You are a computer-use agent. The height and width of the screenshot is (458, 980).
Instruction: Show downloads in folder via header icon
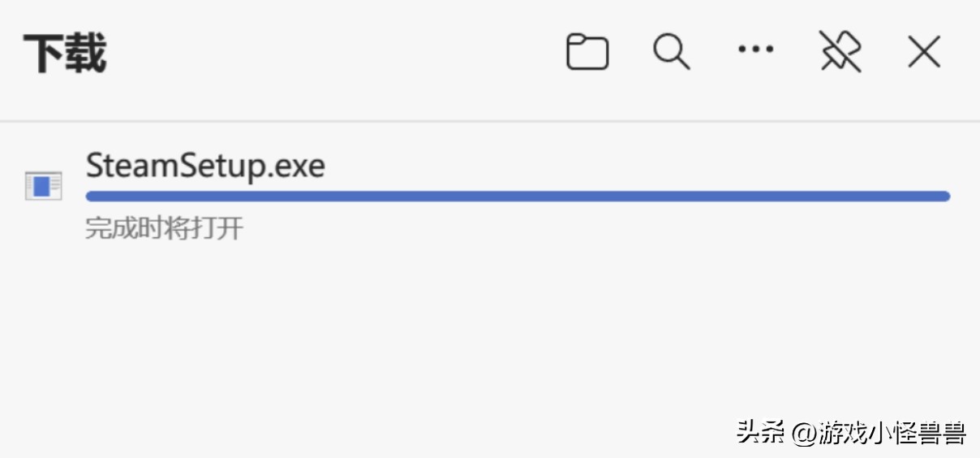587,53
